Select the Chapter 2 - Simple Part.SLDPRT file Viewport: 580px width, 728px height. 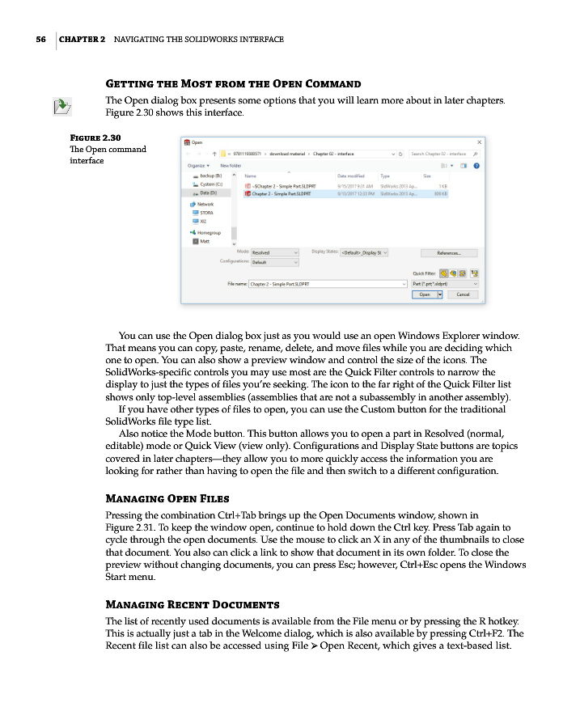(x=282, y=194)
